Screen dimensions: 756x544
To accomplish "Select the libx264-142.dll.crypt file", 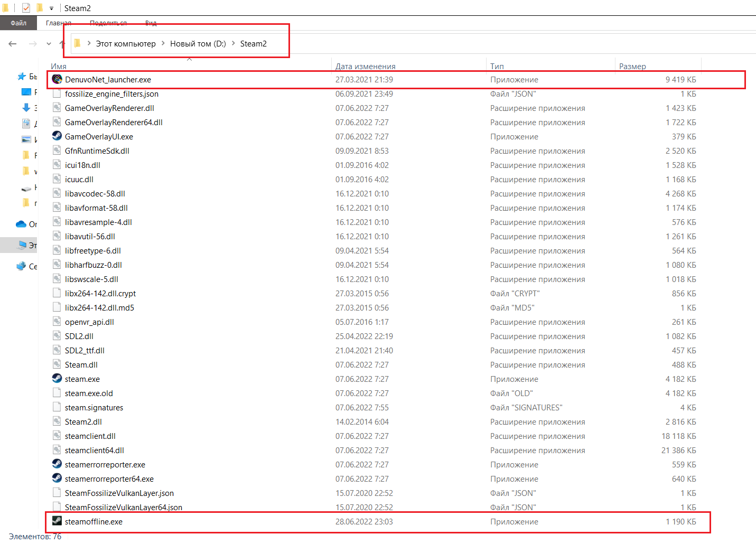I will pos(100,294).
